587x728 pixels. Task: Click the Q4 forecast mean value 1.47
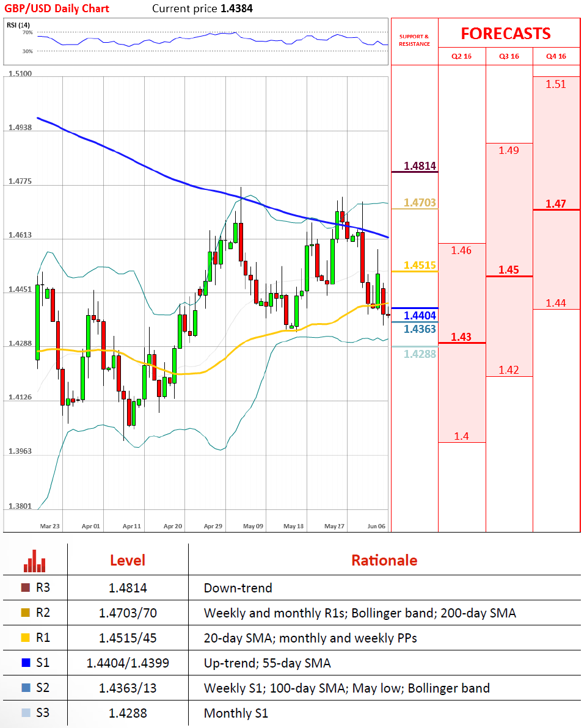(556, 204)
